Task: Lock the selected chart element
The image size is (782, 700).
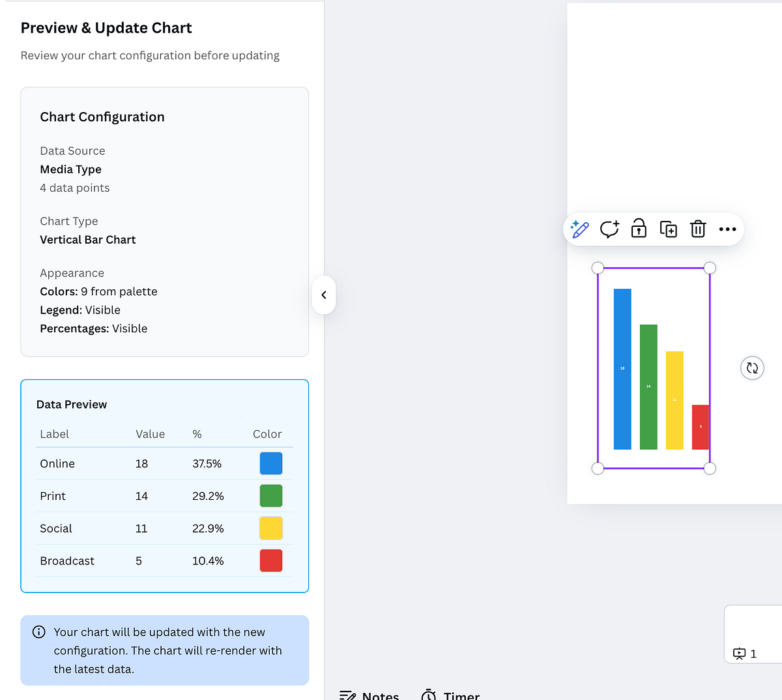Action: (x=639, y=229)
